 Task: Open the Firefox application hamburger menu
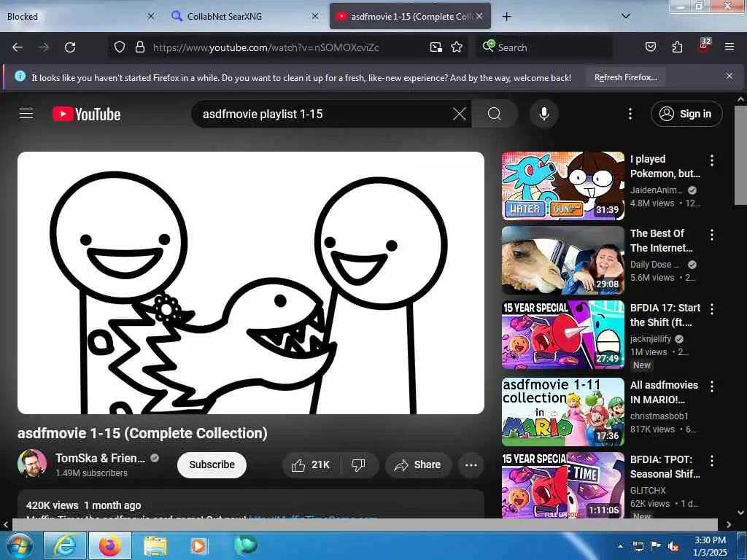pos(729,47)
